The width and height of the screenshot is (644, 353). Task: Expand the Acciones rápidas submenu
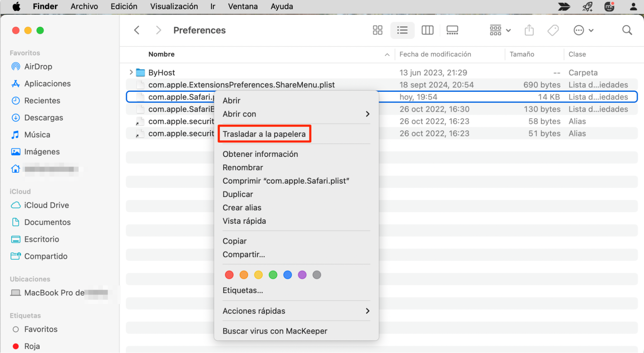pyautogui.click(x=296, y=311)
